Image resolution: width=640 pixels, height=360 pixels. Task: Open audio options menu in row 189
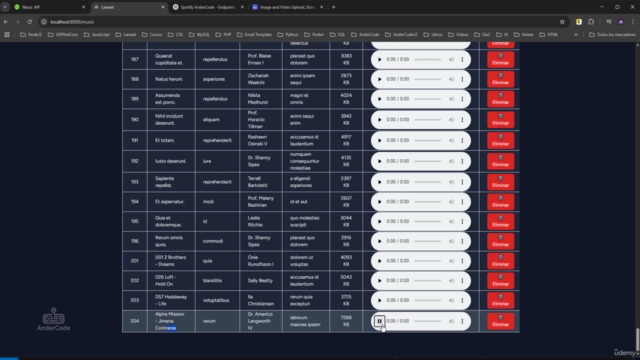point(462,99)
